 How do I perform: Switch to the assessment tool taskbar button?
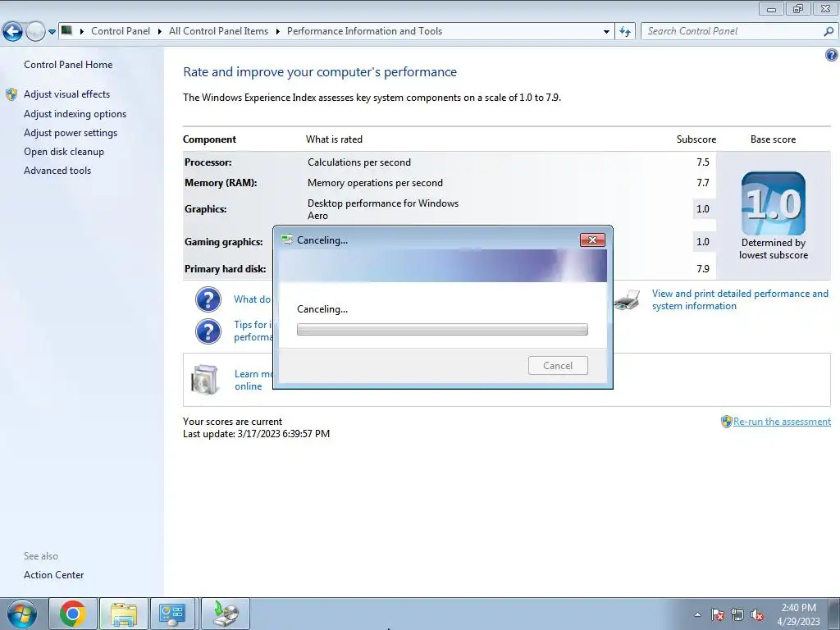pos(226,614)
